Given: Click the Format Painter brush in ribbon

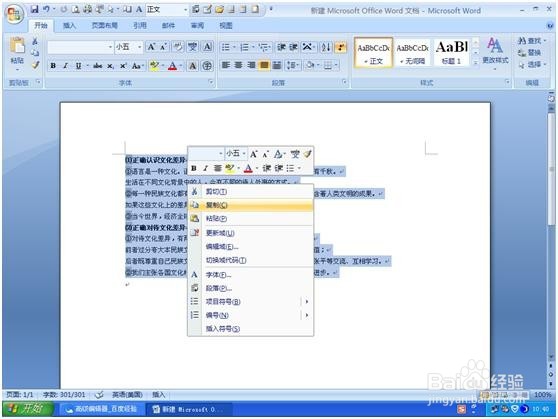Looking at the screenshot, I should (36, 64).
